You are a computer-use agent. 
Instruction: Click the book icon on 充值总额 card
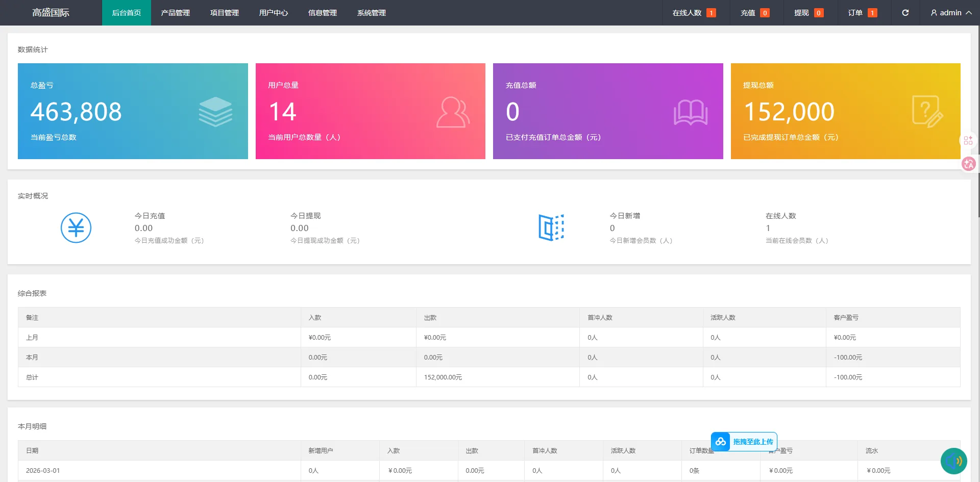pos(691,111)
